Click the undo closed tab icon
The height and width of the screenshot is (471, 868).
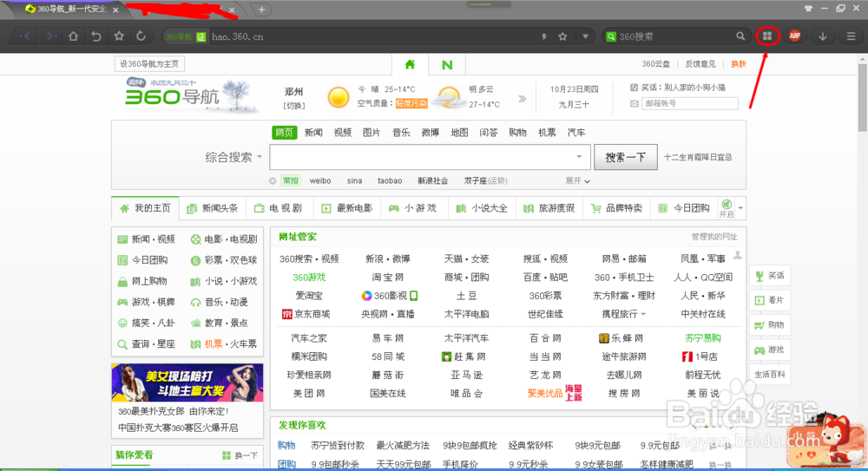point(95,36)
